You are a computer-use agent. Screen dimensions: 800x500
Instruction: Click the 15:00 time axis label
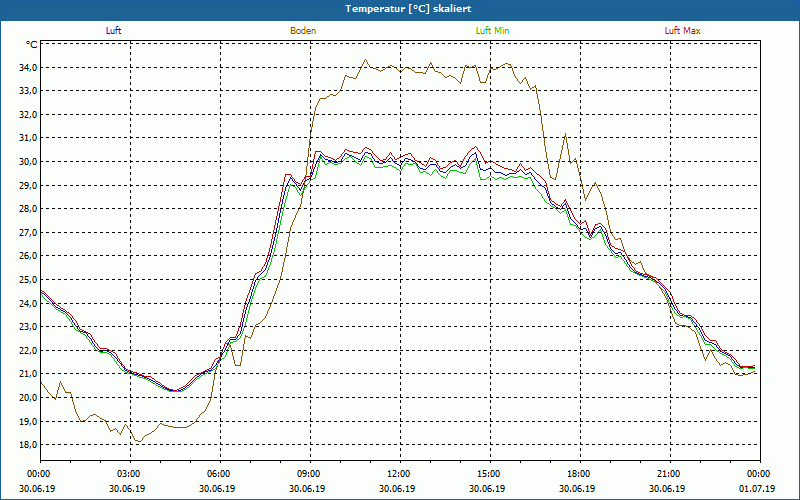490,474
